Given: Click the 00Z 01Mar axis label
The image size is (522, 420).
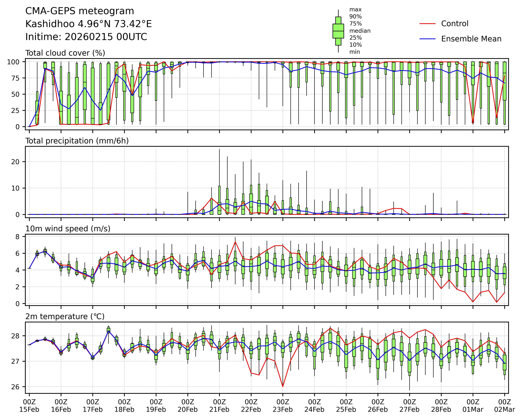Looking at the screenshot, I should point(473,406).
